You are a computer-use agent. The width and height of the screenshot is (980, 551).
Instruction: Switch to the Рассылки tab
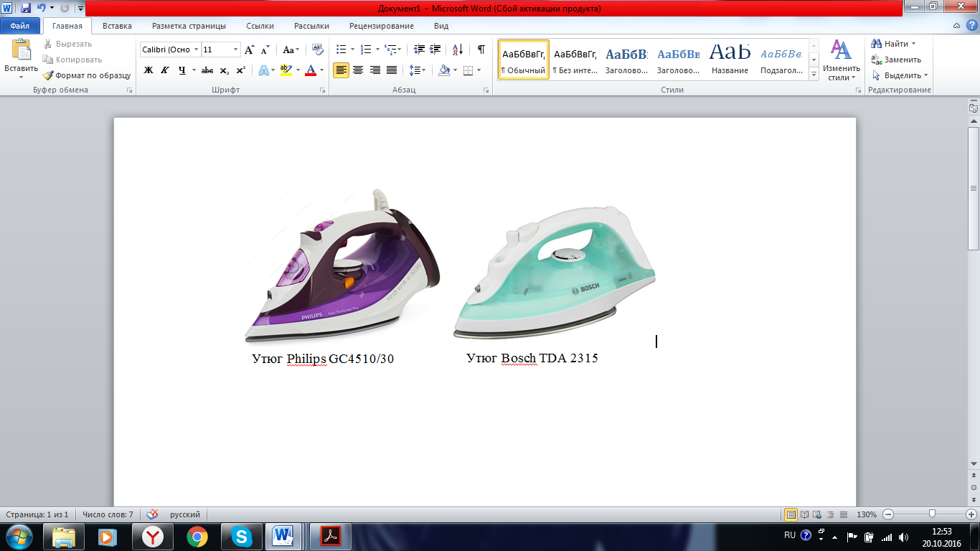coord(311,26)
